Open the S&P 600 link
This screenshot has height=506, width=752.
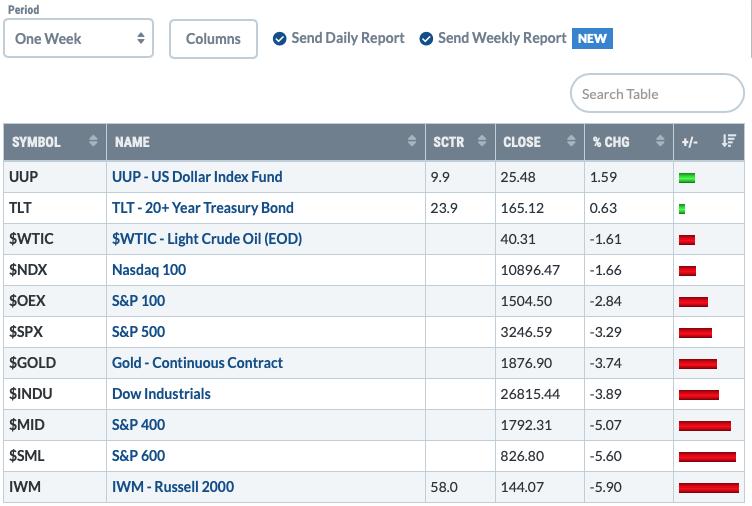[138, 456]
